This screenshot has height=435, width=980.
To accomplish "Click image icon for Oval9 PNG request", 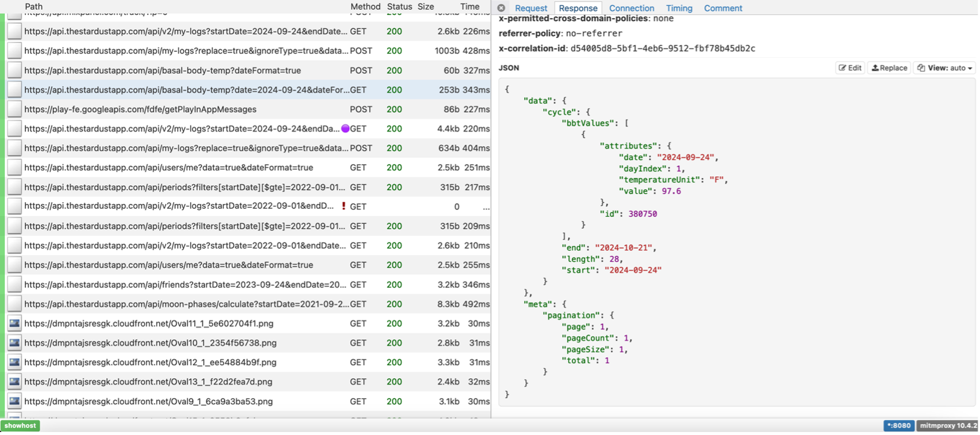I will point(14,401).
